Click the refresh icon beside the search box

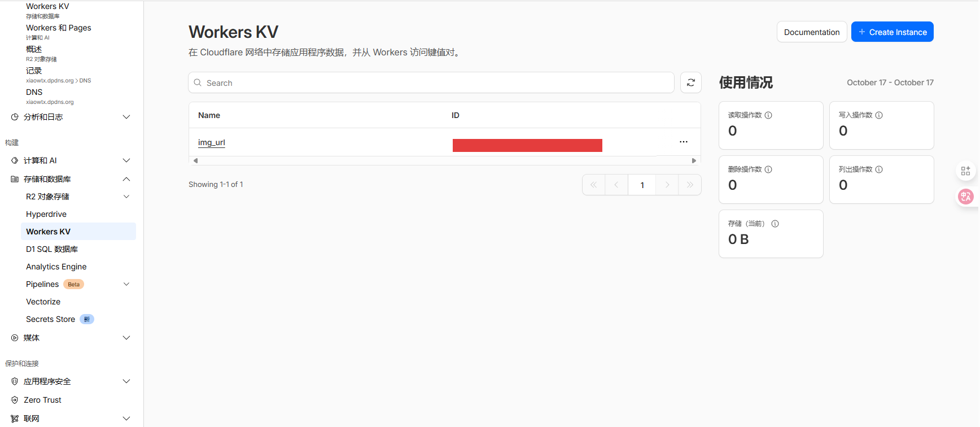coord(690,82)
